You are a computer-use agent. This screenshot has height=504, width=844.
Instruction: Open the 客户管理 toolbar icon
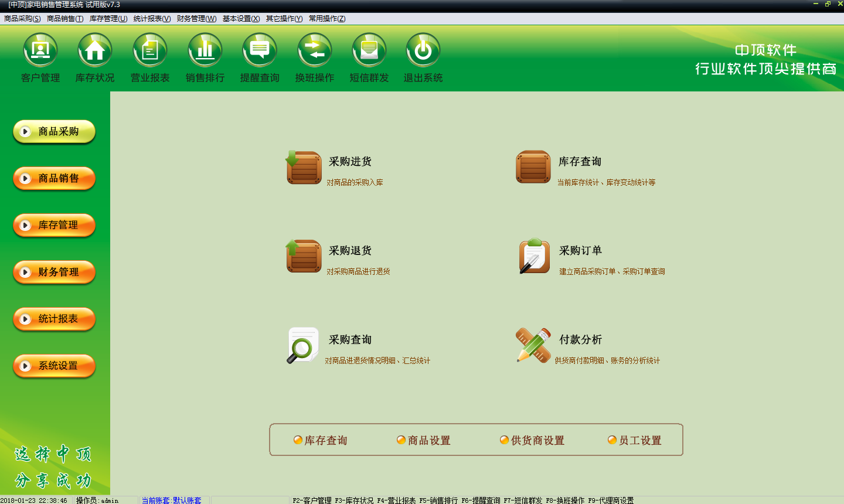40,51
